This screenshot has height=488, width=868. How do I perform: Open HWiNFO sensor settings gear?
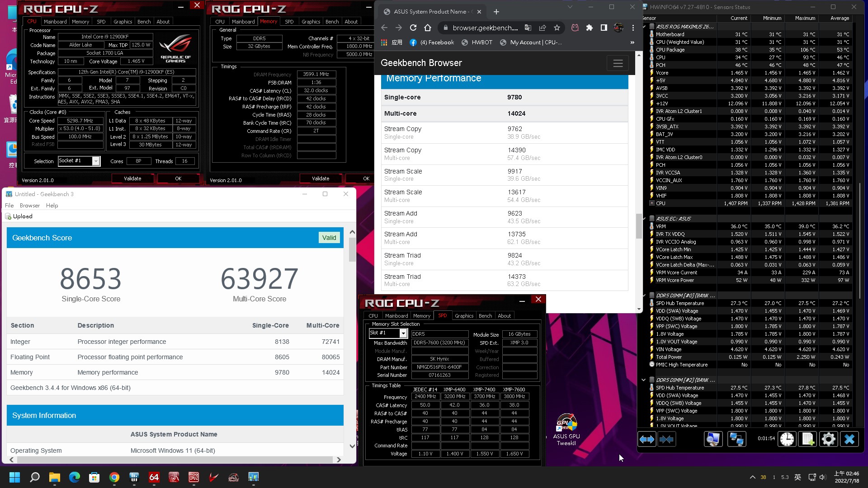pyautogui.click(x=829, y=439)
